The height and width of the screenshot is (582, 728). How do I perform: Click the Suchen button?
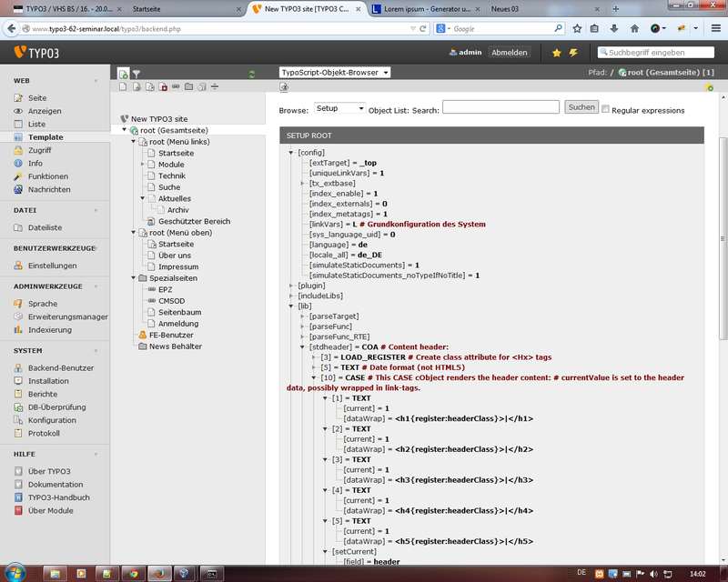(581, 107)
